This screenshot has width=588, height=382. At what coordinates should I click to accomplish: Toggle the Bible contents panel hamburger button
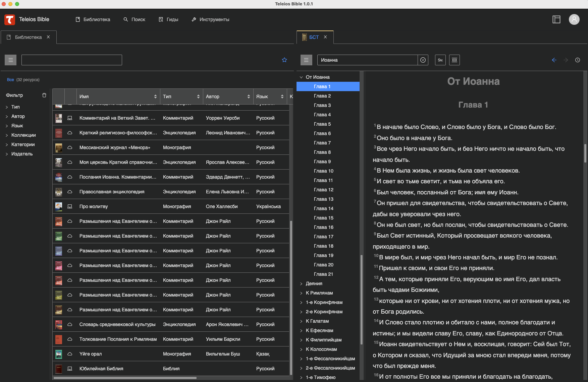(x=306, y=60)
